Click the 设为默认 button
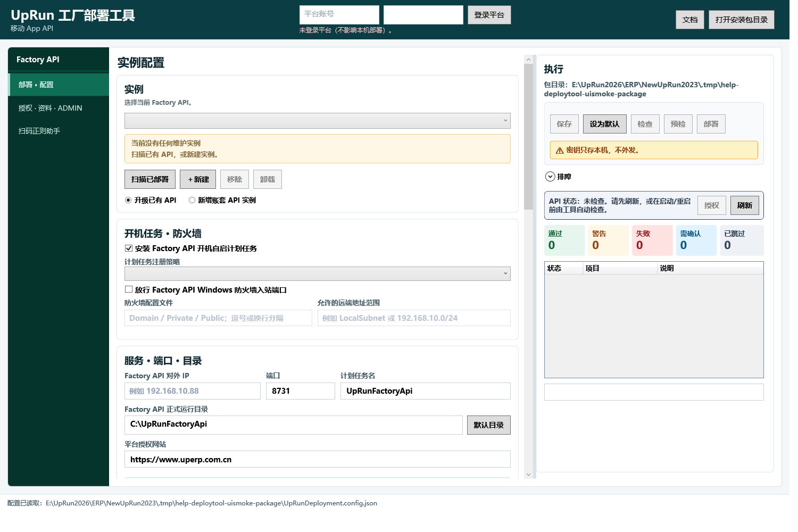 pyautogui.click(x=605, y=124)
